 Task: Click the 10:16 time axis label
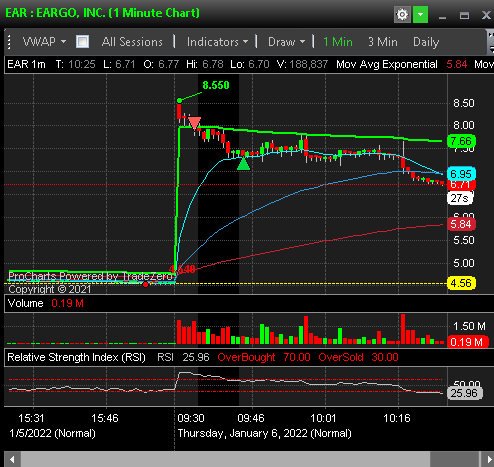click(397, 418)
